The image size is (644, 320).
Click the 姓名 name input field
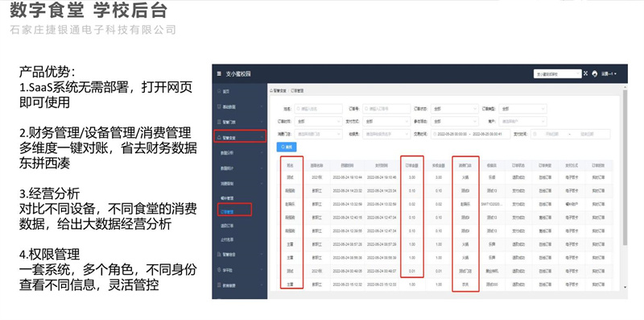coord(318,109)
